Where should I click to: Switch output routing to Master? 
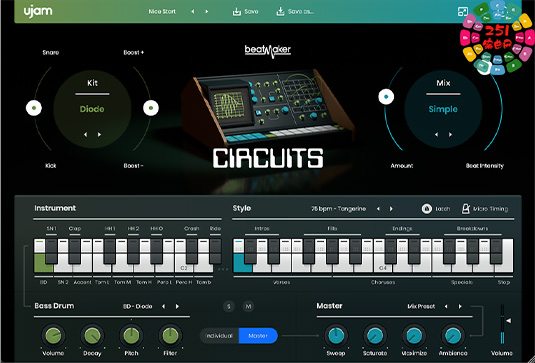(x=258, y=336)
